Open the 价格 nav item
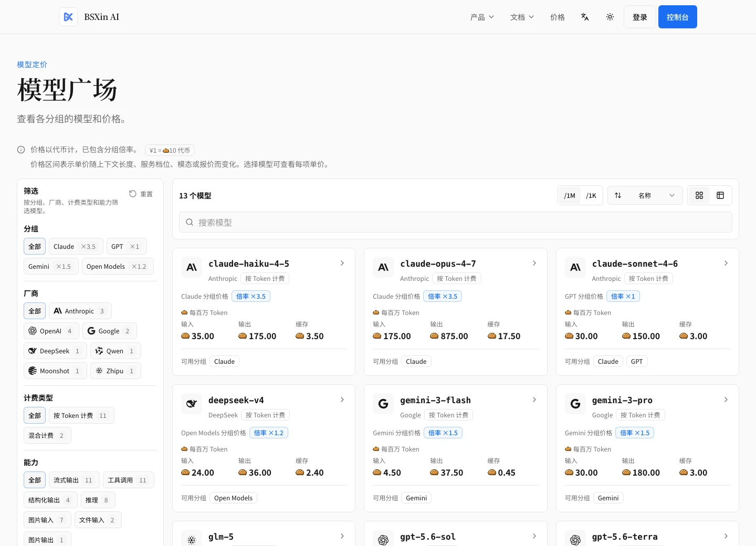The width and height of the screenshot is (756, 546). 558,17
